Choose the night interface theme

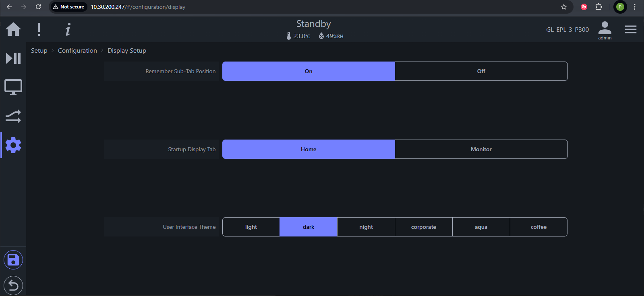(x=366, y=227)
